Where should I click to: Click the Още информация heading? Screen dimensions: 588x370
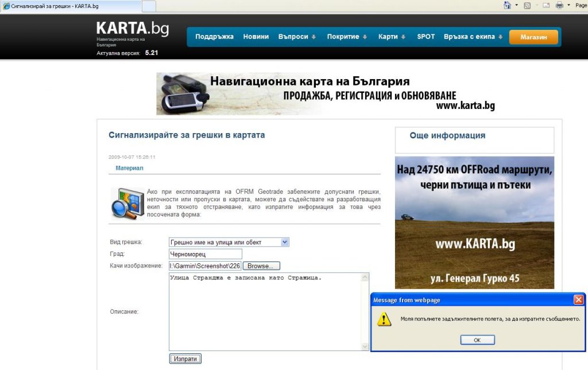click(447, 135)
